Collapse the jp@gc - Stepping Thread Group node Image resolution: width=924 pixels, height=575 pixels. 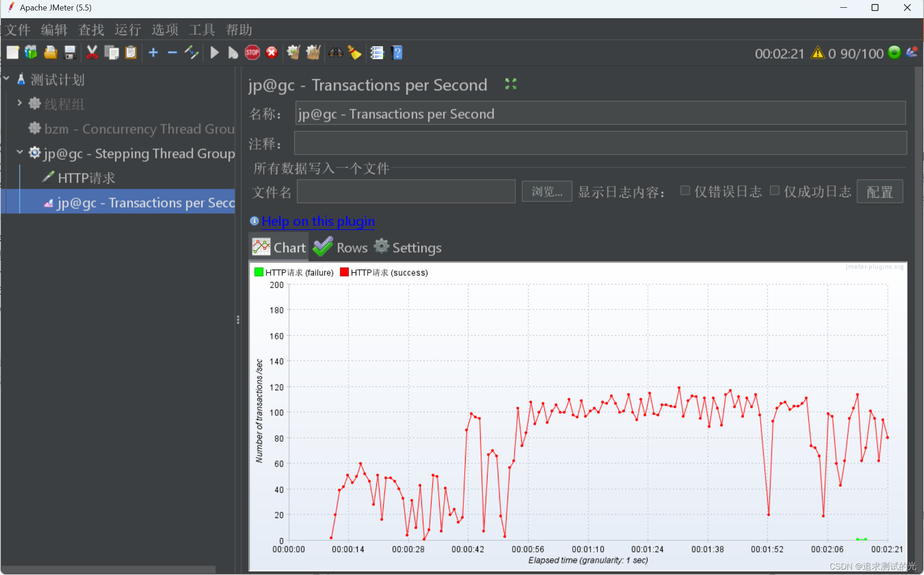coord(19,152)
